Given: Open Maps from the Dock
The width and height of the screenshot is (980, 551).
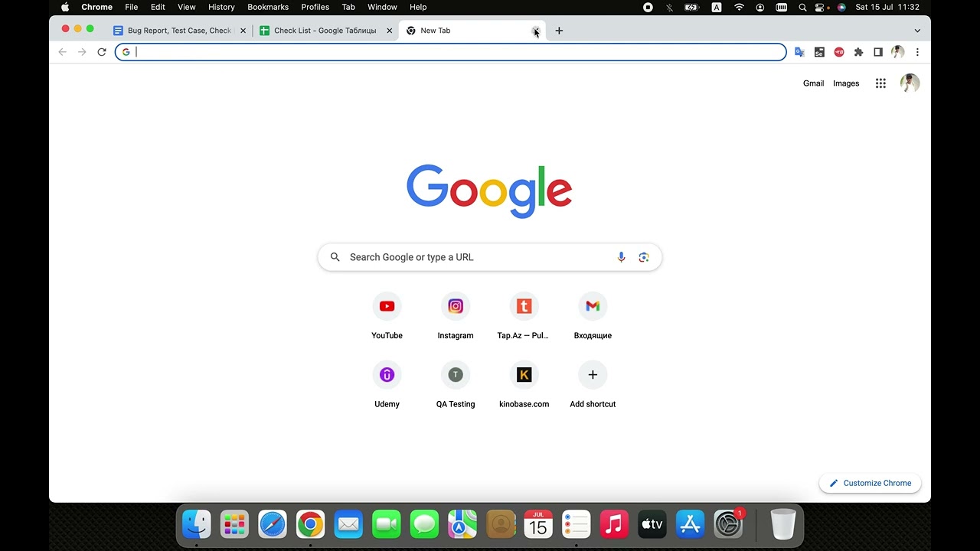Looking at the screenshot, I should pos(462,524).
